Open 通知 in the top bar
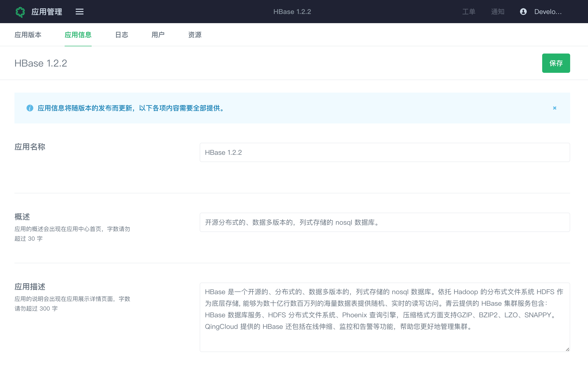 tap(498, 12)
